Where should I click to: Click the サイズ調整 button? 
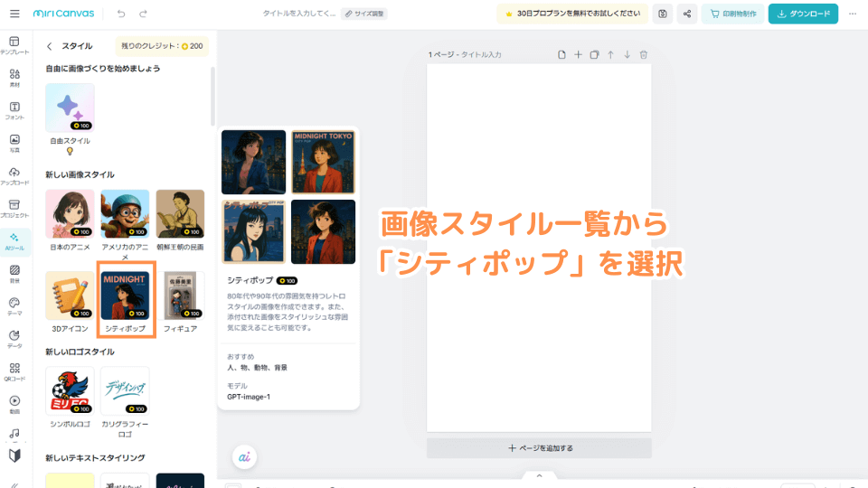click(364, 14)
